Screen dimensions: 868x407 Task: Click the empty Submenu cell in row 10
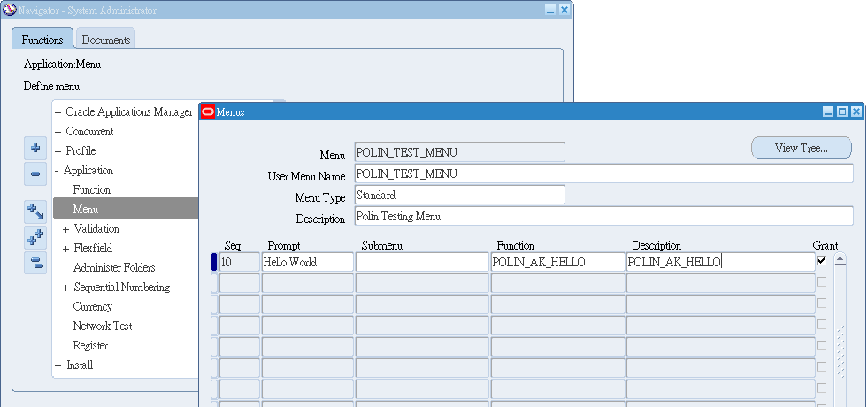422,262
